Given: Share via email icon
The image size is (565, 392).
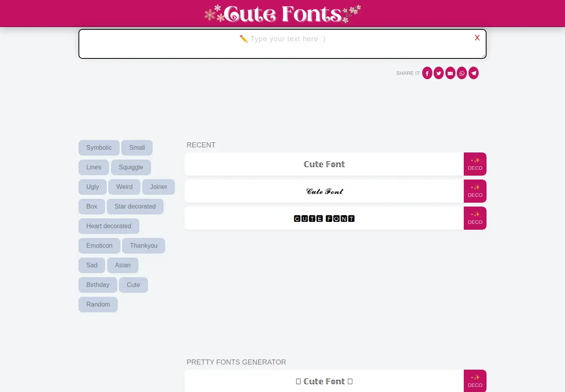Looking at the screenshot, I should click(450, 73).
